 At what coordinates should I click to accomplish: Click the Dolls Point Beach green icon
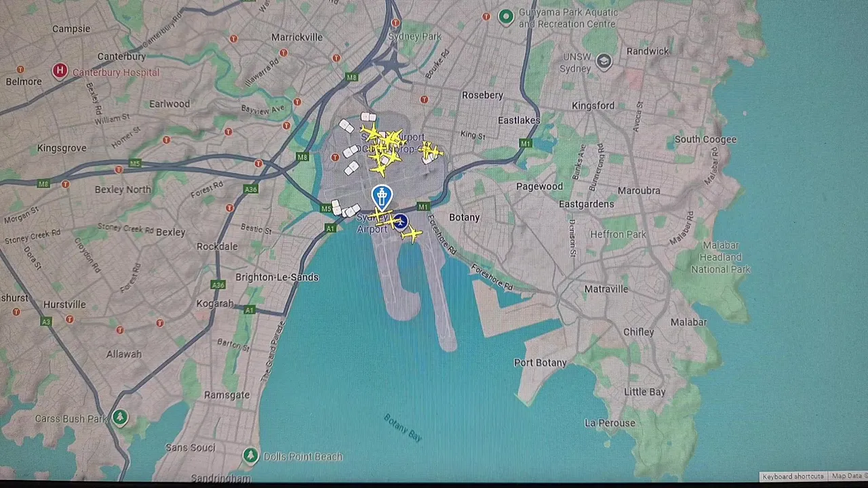coord(251,455)
